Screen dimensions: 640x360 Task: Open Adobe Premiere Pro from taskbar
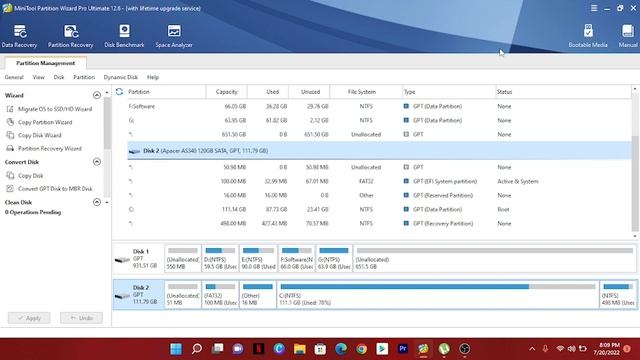coord(402,349)
